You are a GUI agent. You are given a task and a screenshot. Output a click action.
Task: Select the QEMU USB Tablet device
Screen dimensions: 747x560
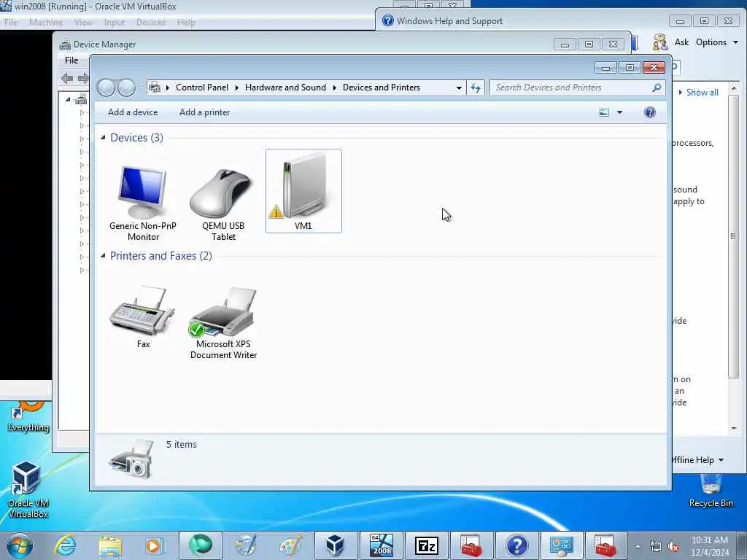223,205
